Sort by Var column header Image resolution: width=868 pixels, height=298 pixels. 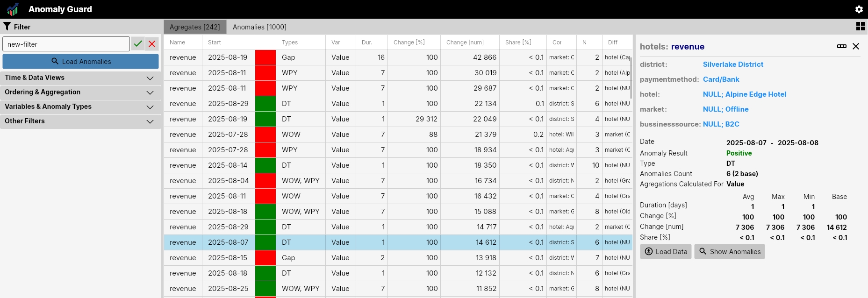click(341, 42)
